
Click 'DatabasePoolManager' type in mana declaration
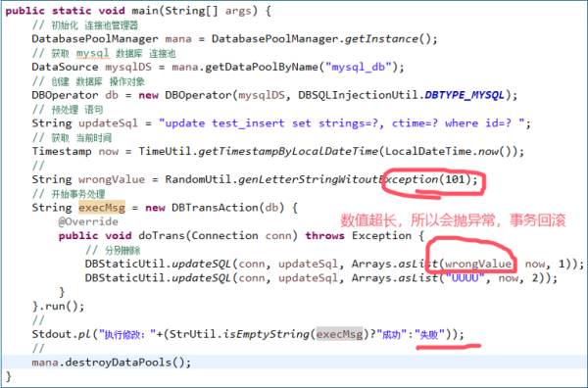pos(95,39)
